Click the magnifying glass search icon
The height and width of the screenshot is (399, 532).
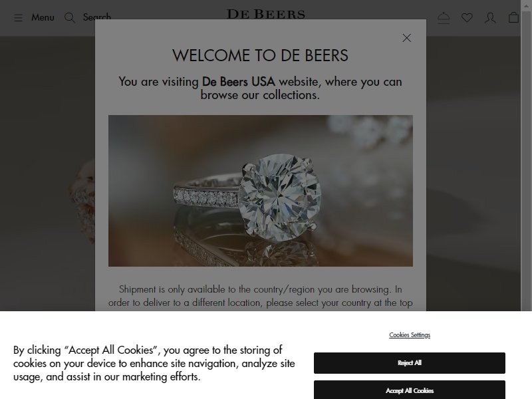[70, 18]
